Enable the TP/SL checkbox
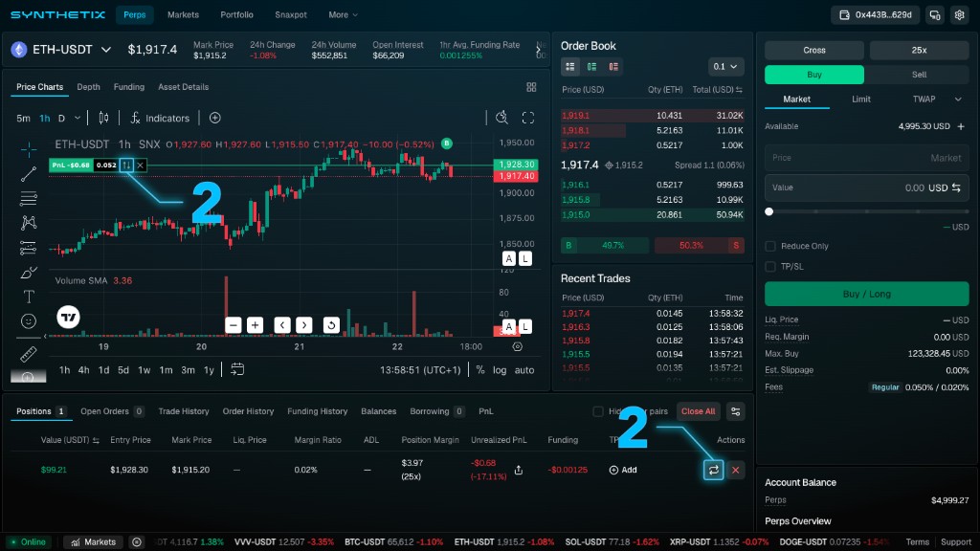The image size is (980, 551). point(770,267)
